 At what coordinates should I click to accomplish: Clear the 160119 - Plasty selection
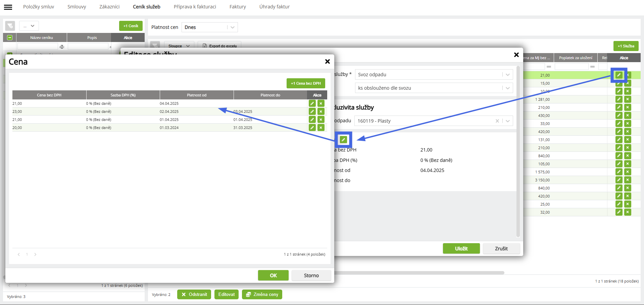497,121
